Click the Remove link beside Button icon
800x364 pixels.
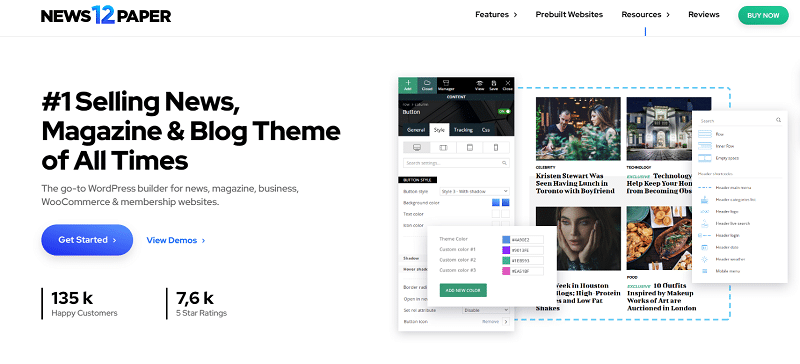490,322
